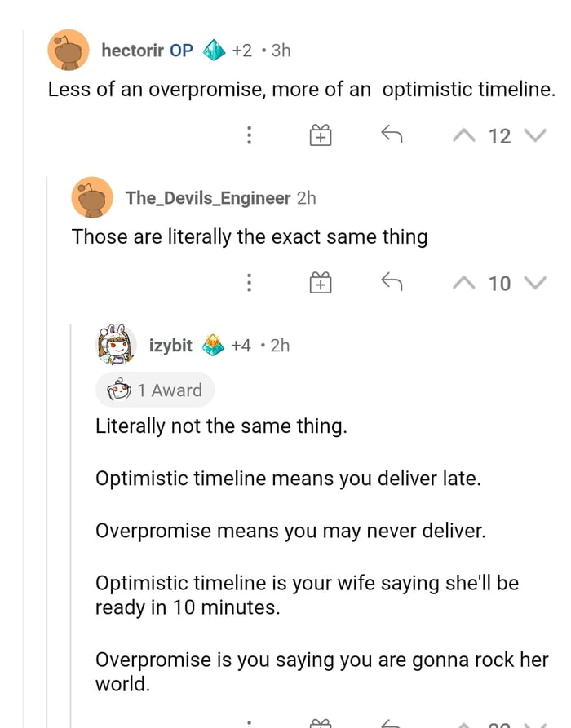Upvote hectorir's comment
571x728 pixels.
pos(464,136)
